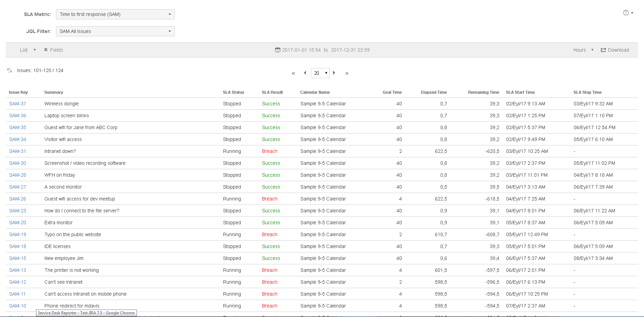Viewport: 644px width, 317px height.
Task: Open the Hours time unit menu
Action: tap(583, 50)
